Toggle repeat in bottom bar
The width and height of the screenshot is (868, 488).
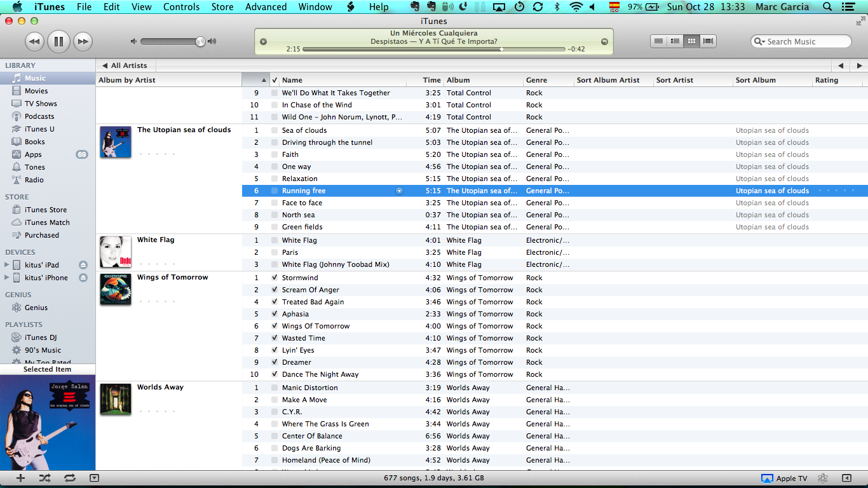click(69, 478)
